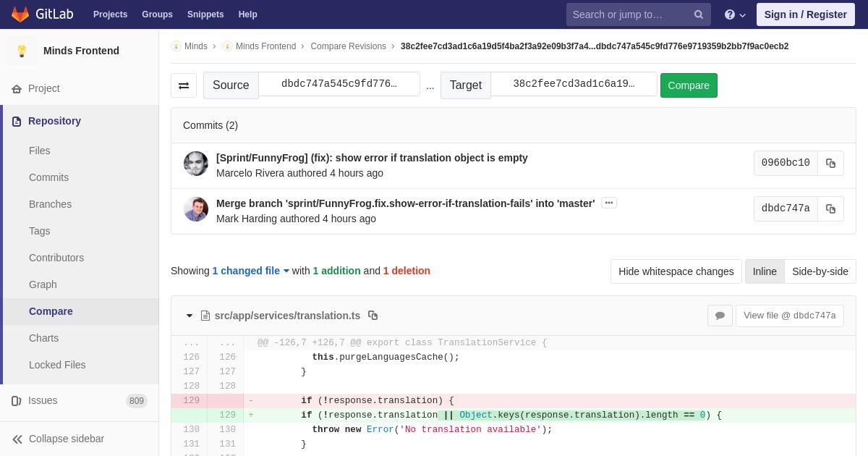This screenshot has height=456, width=868.
Task: Copy commit SHA 0960bc10
Action: tap(830, 164)
